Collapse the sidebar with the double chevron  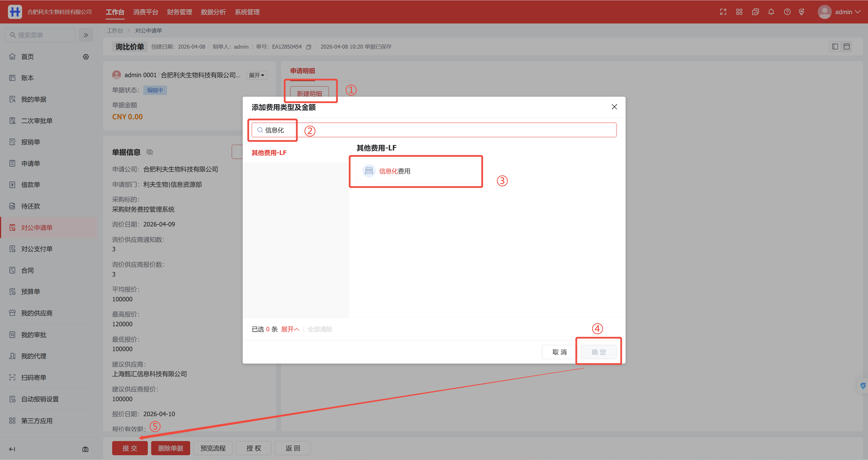click(86, 35)
